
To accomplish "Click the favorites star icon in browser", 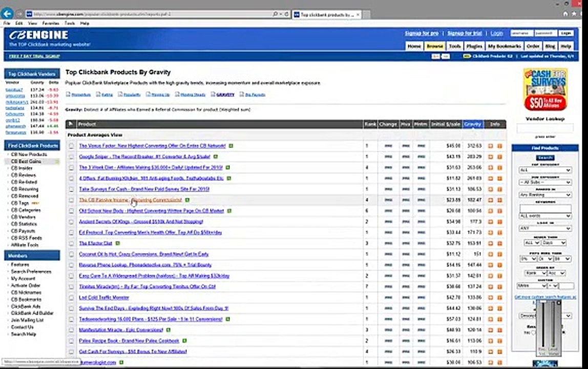I will tap(574, 14).
